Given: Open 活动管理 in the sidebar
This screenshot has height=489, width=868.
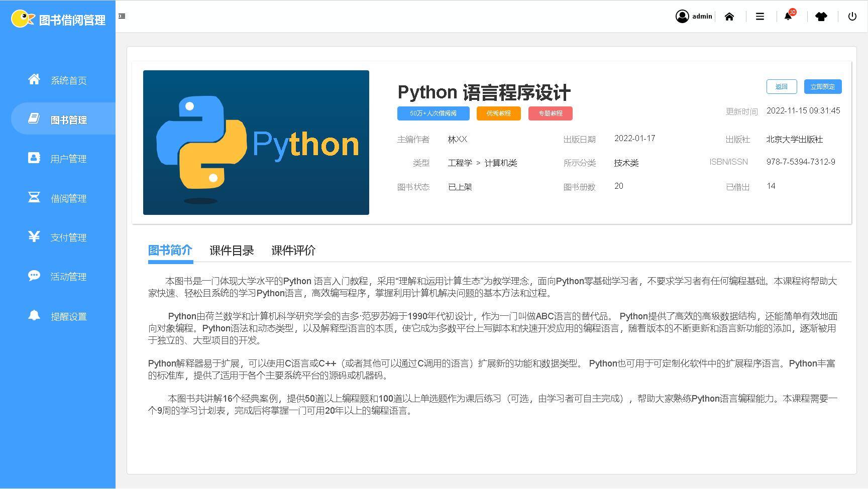Looking at the screenshot, I should 68,277.
